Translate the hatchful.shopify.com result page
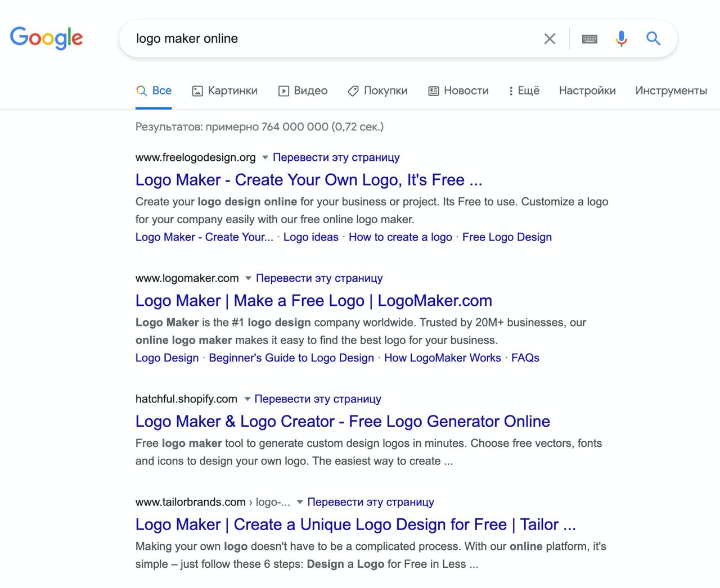720x588 pixels. coord(318,399)
